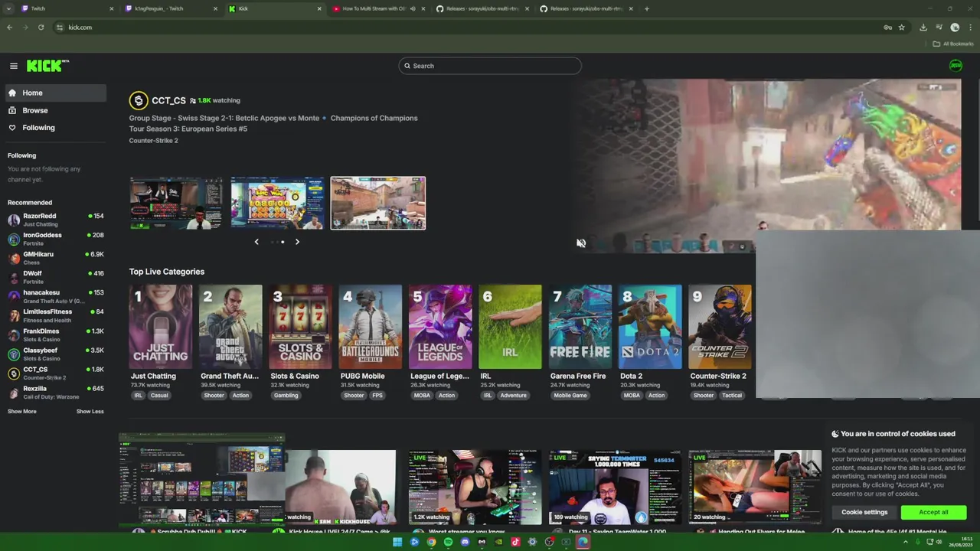The height and width of the screenshot is (551, 980).
Task: Show previous featured stream in carousel
Action: [256, 242]
